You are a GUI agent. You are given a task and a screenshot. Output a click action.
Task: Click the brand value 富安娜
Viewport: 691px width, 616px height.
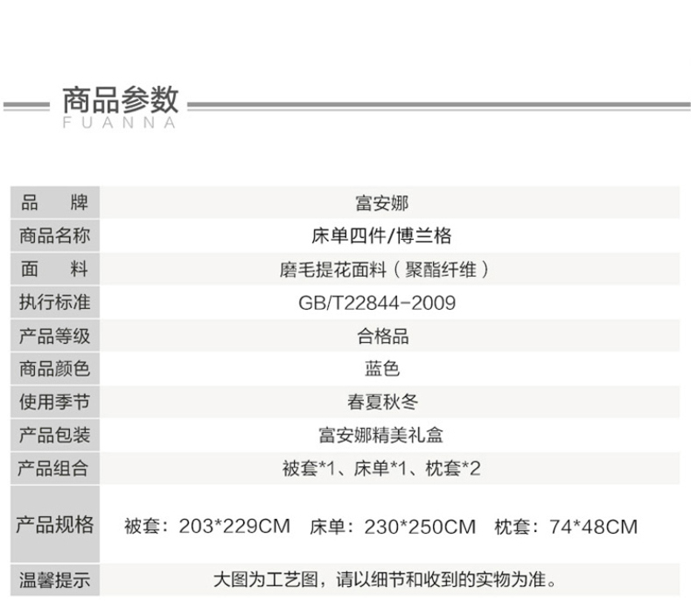coord(382,203)
